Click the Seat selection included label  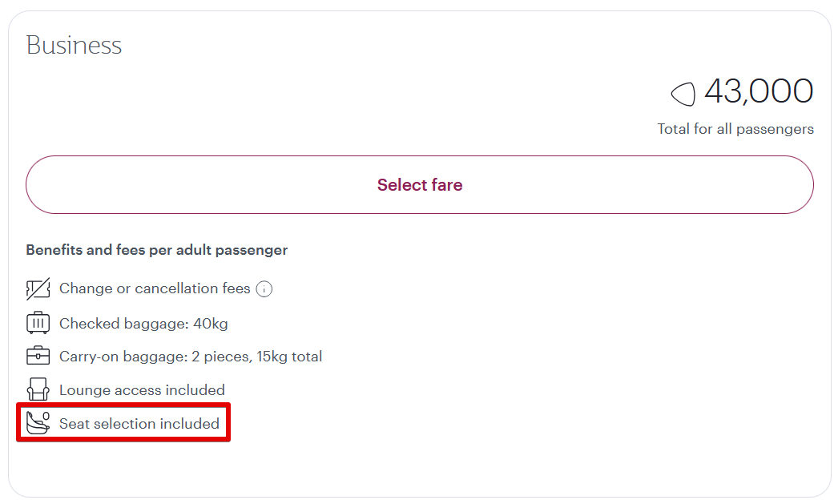pos(139,423)
